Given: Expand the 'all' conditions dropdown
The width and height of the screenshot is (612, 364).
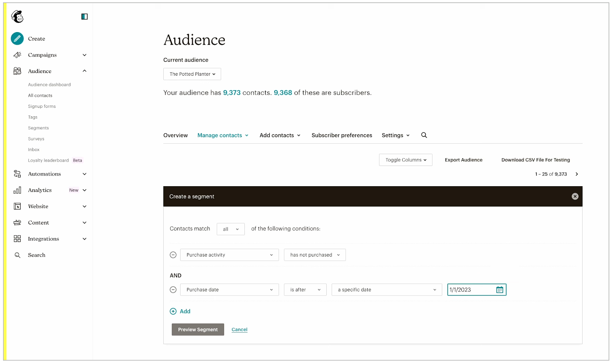Looking at the screenshot, I should [230, 229].
